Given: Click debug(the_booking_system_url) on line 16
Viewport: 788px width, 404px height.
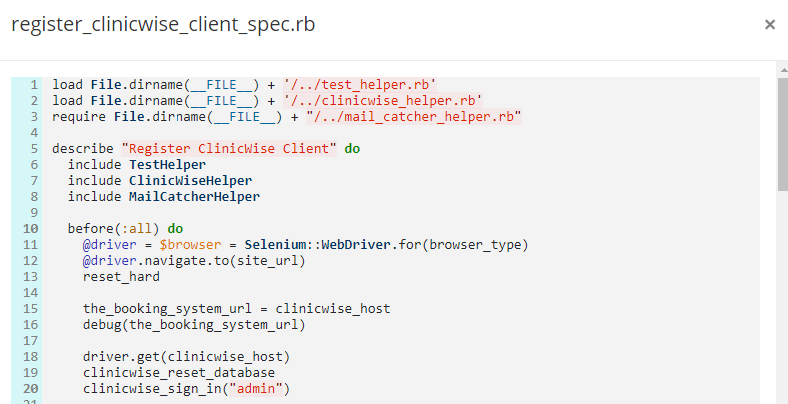Looking at the screenshot, I should coord(194,325).
